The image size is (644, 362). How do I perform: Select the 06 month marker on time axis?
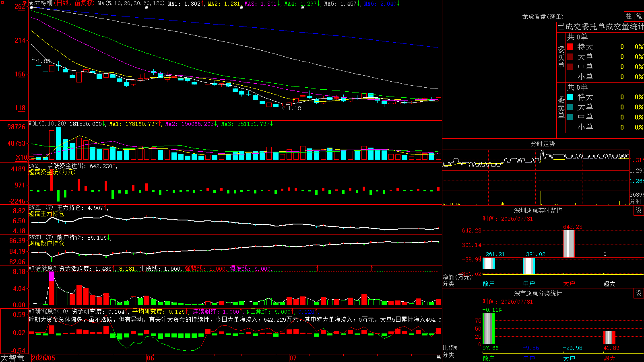151,358
